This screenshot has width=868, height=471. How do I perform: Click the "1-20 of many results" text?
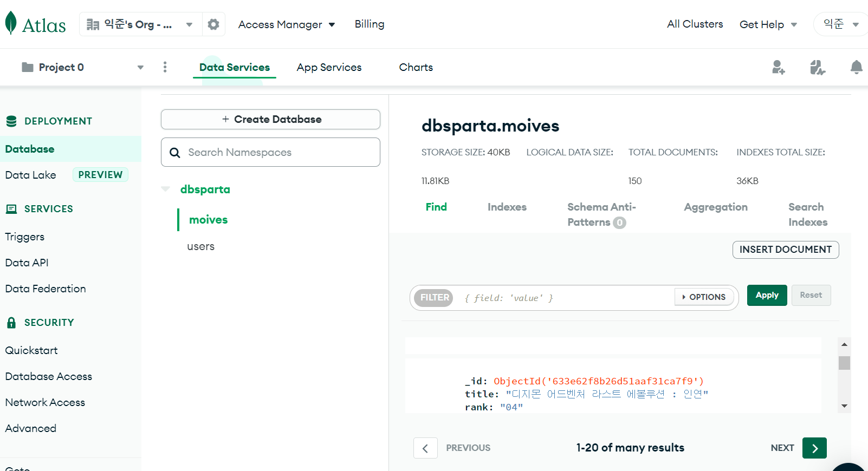tap(630, 448)
